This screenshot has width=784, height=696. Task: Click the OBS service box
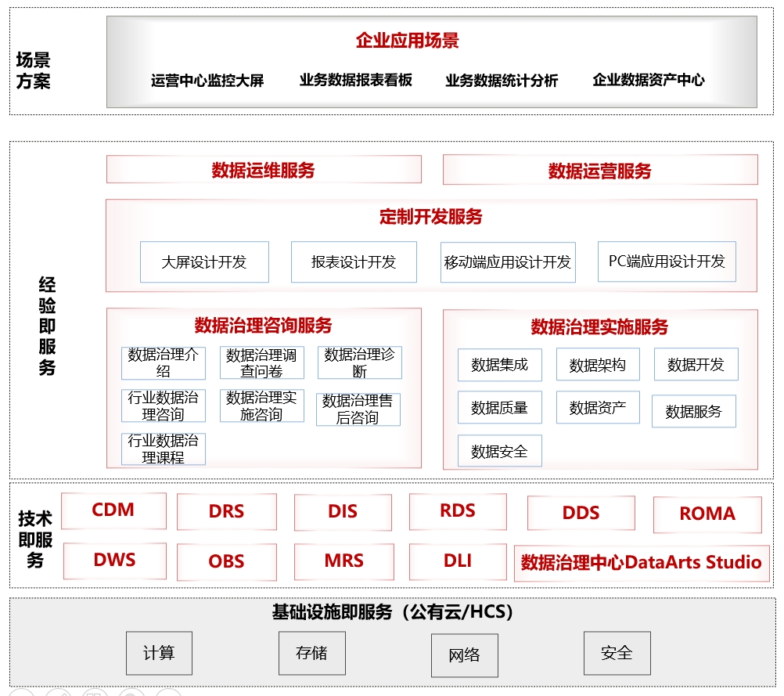(227, 562)
